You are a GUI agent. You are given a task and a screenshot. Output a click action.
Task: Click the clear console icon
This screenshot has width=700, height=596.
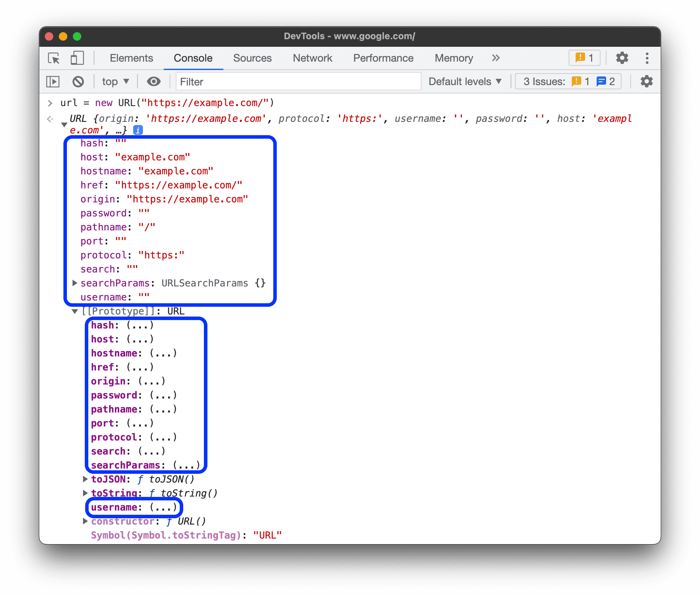click(77, 82)
